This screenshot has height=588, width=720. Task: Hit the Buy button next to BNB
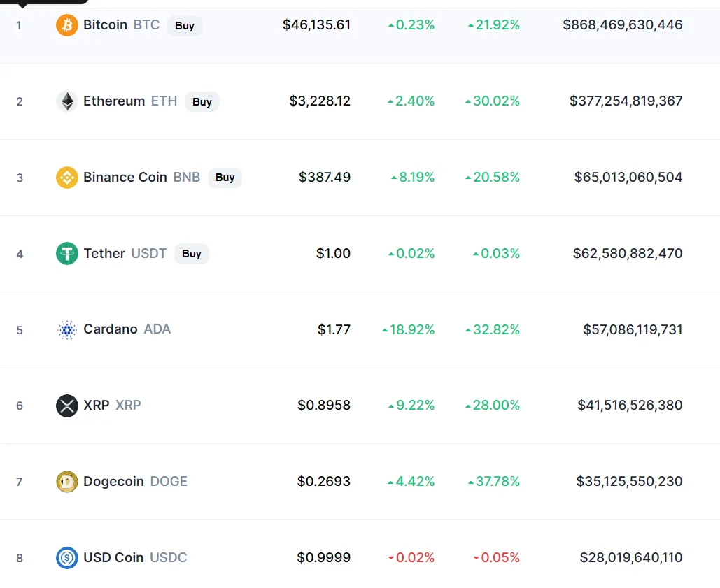(225, 178)
